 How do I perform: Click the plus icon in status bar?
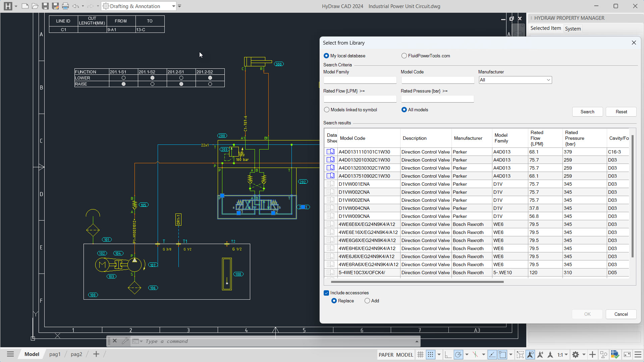(593, 355)
